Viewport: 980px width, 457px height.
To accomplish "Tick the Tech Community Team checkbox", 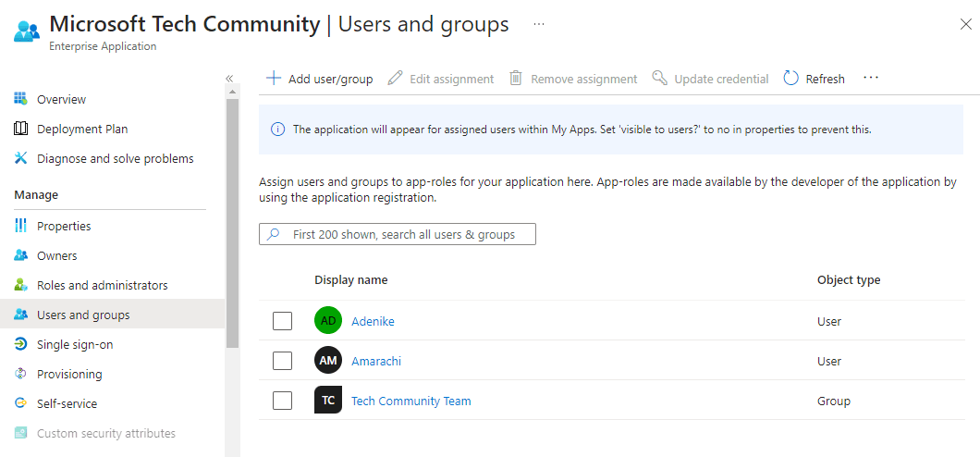I will coord(282,401).
